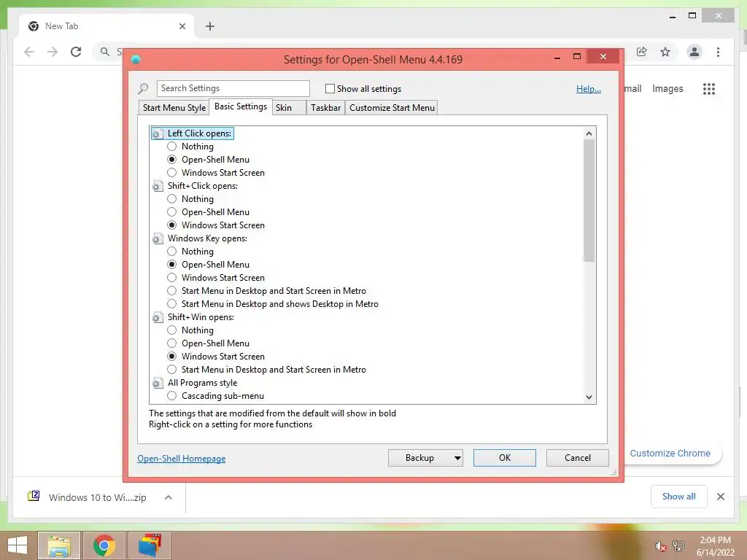The width and height of the screenshot is (747, 560).
Task: Expand options for the Windows 10 zip download
Action: 169,497
